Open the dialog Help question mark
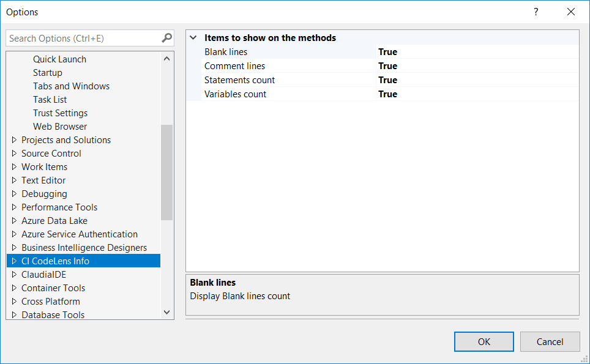 point(536,12)
